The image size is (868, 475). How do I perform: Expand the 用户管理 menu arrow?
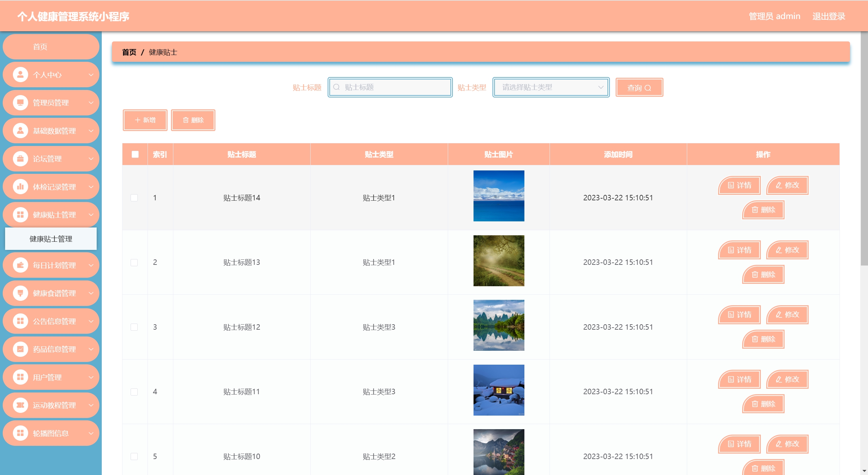point(91,377)
